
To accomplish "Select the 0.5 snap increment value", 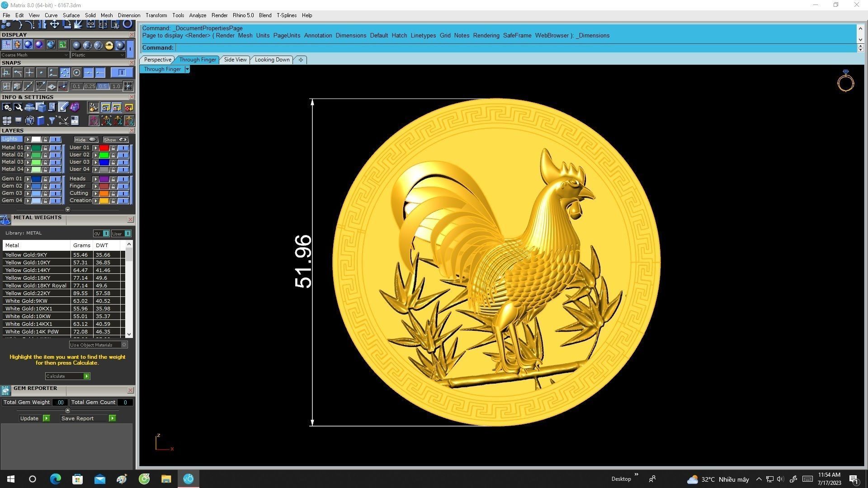I will (x=103, y=86).
